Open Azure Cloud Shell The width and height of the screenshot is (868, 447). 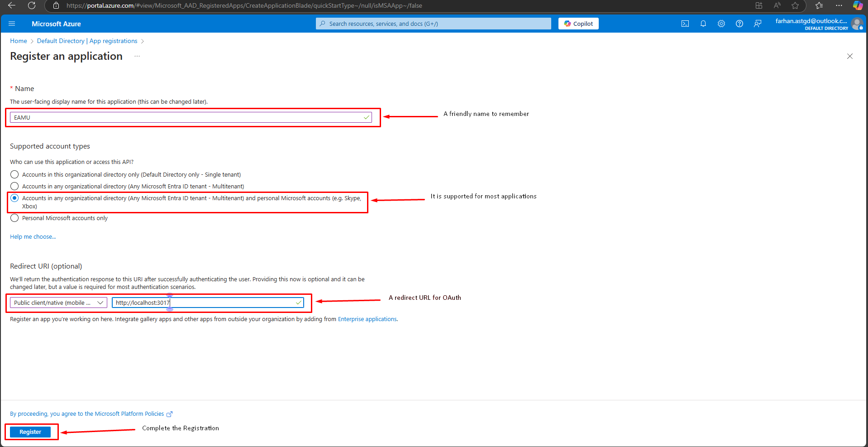(x=685, y=24)
